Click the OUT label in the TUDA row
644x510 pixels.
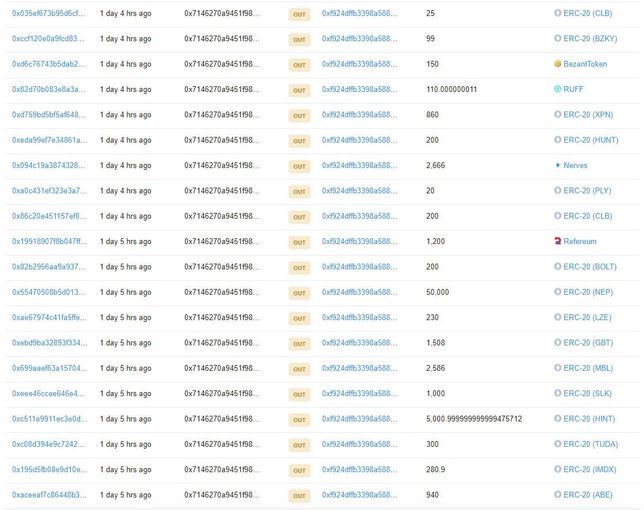(299, 445)
